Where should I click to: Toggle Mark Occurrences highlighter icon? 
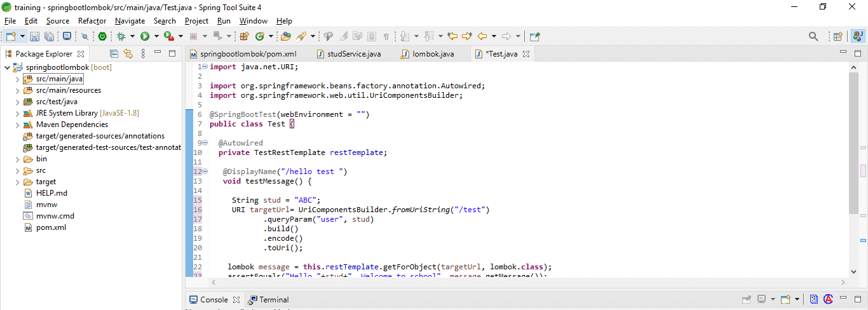point(343,37)
